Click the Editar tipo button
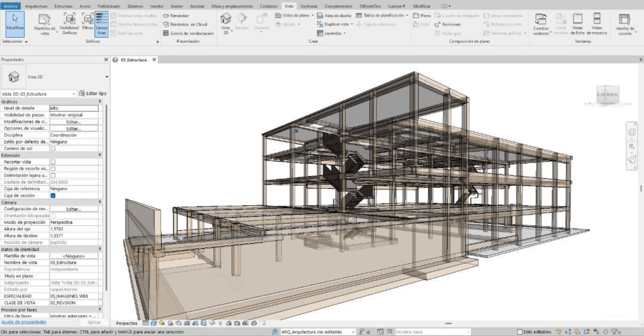Viewport: 644px width, 336px height. (x=92, y=93)
